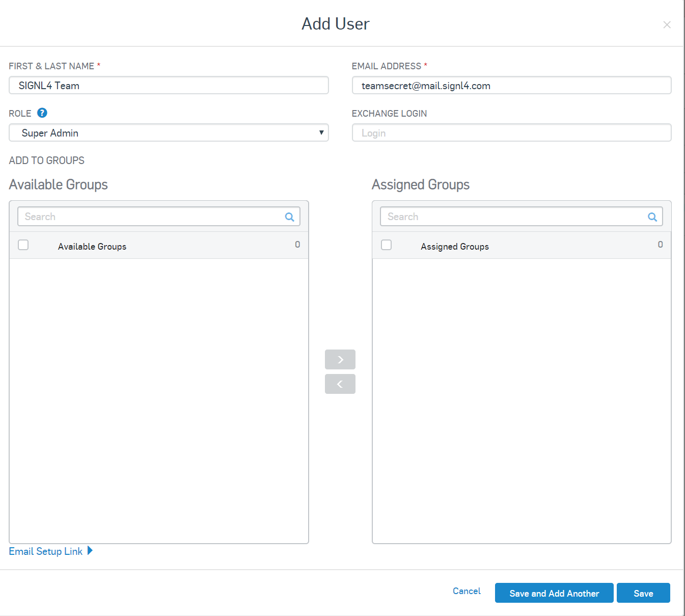Expand the Email Setup Link triangle arrow
The image size is (685, 616).
[90, 551]
